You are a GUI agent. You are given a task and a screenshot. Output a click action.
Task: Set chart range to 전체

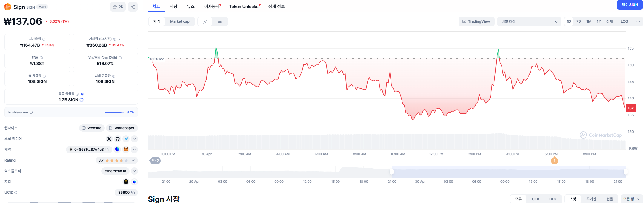(610, 21)
